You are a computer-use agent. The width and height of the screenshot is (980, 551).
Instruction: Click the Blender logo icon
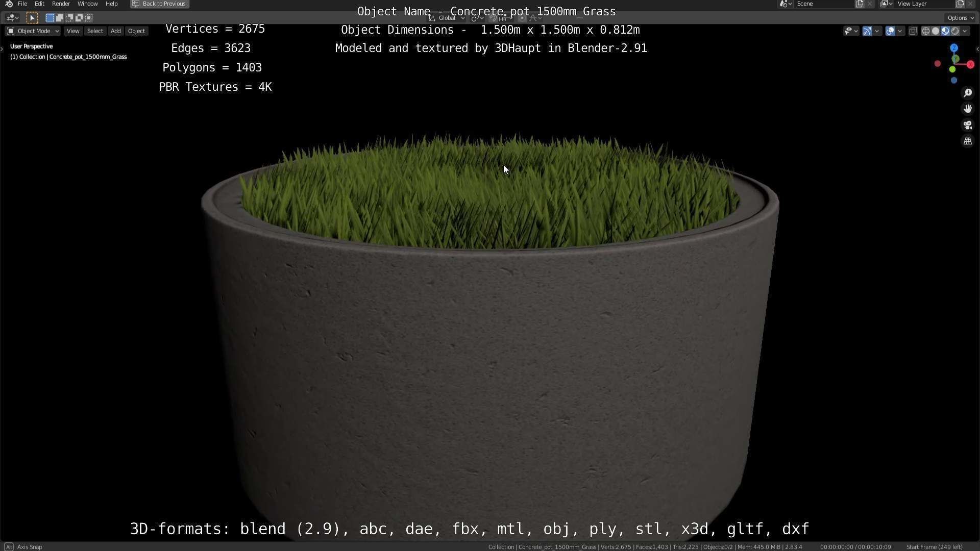(9, 4)
